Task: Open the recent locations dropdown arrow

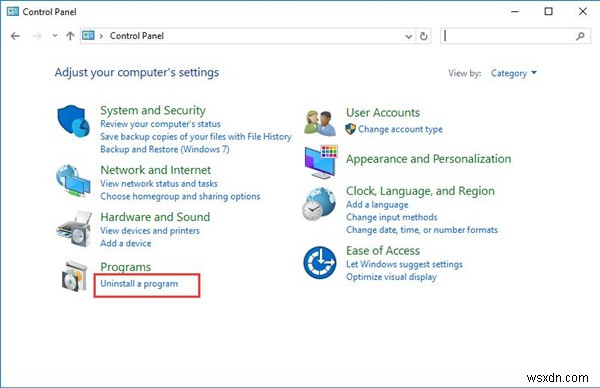Action: pos(55,36)
